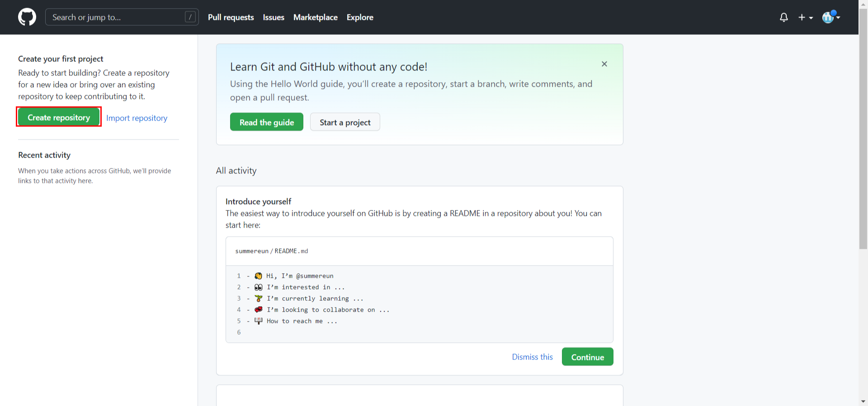Continue with the README introduction
The height and width of the screenshot is (406, 868).
587,357
